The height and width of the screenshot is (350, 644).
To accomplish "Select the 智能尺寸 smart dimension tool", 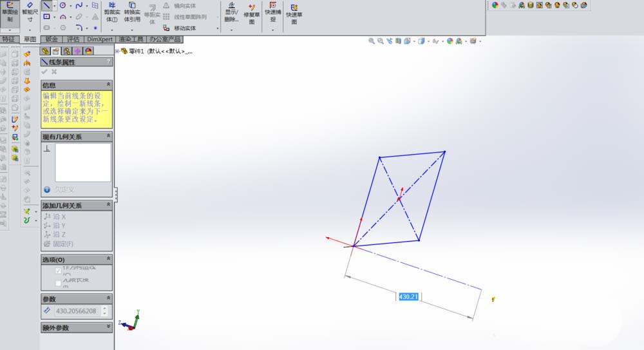I will (x=30, y=12).
